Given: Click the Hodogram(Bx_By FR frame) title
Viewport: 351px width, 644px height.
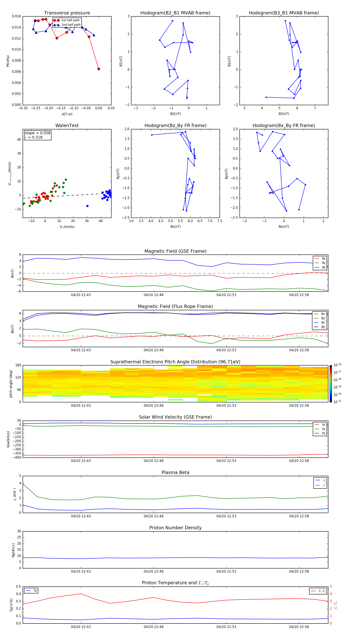Looking at the screenshot, I should (x=284, y=125).
